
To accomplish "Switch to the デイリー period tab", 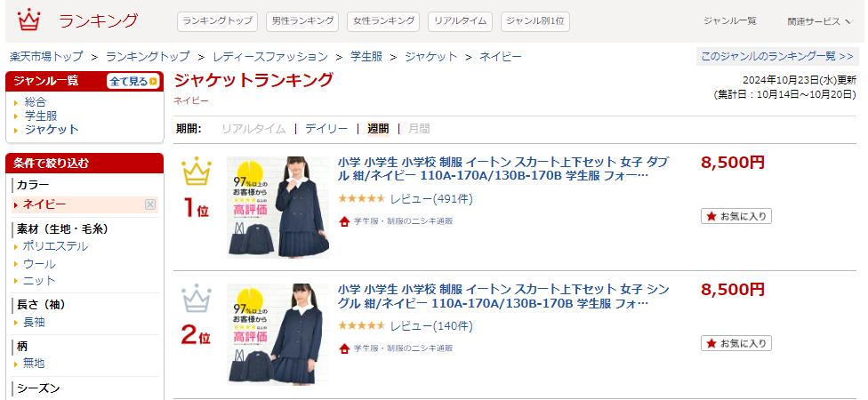I will click(x=326, y=129).
